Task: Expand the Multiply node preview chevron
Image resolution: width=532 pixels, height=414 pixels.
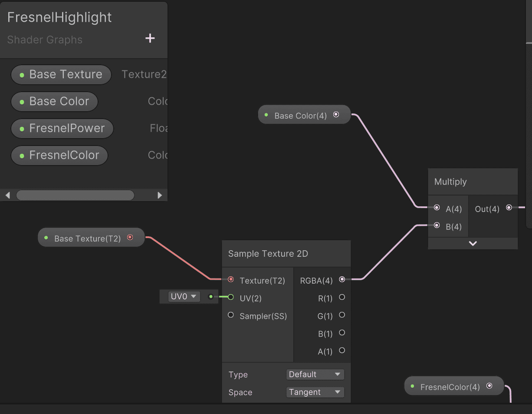Action: pyautogui.click(x=473, y=243)
